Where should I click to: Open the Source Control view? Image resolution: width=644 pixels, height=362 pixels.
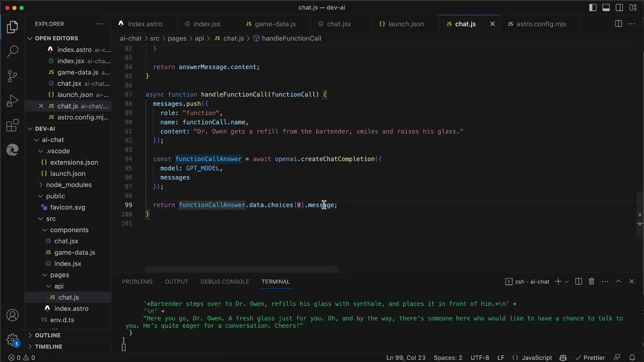click(12, 76)
